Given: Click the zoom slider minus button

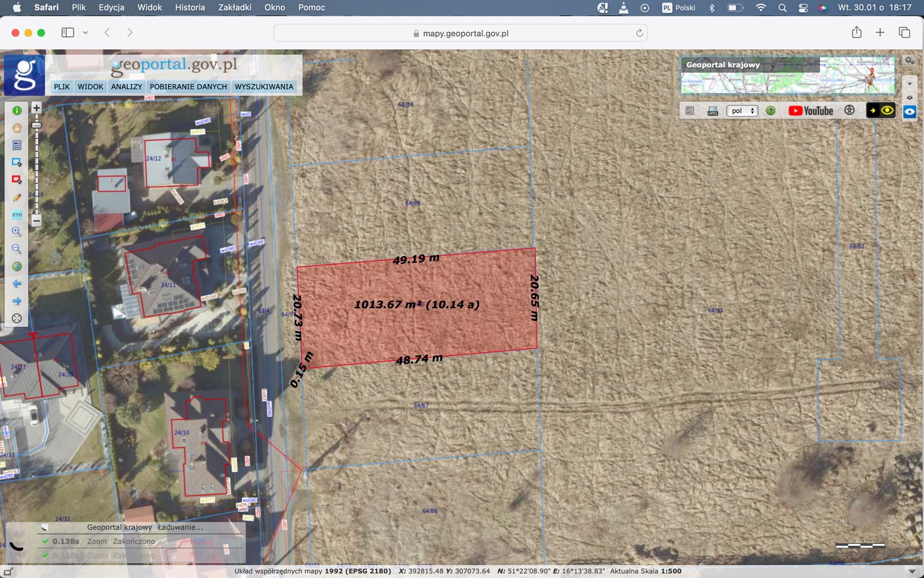Looking at the screenshot, I should [36, 221].
